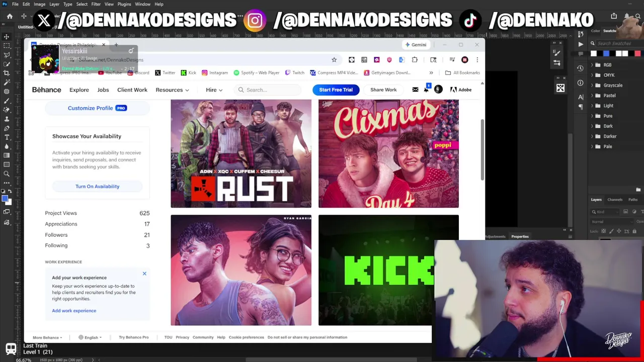
Task: Toggle pixel layer filter in Layers
Action: [626, 212]
